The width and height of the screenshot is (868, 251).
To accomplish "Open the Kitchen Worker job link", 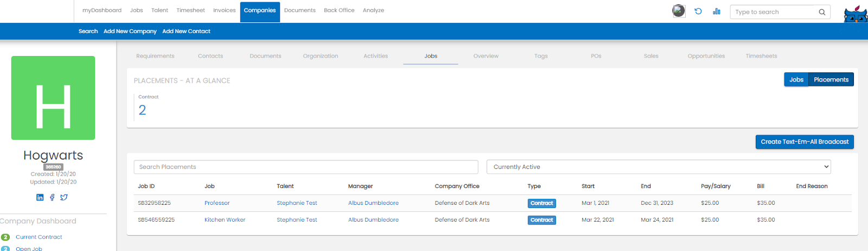I will pos(225,219).
